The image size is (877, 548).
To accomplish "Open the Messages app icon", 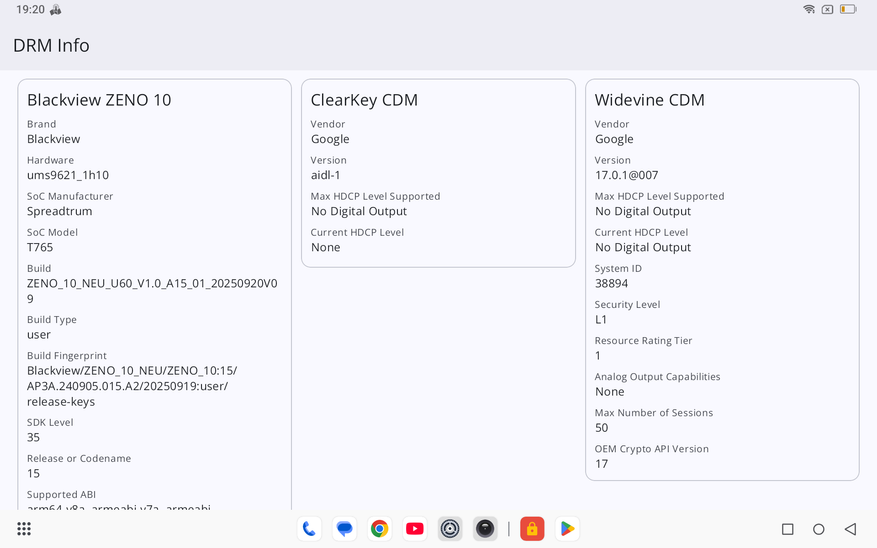I will tap(344, 529).
